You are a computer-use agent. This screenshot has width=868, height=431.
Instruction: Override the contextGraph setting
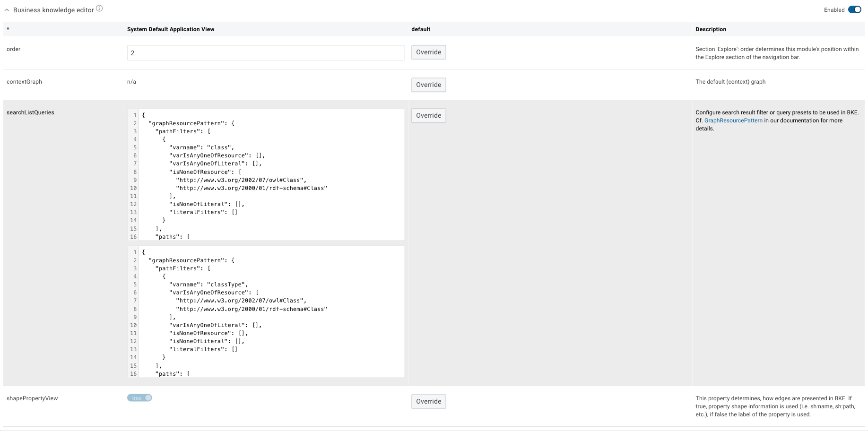pyautogui.click(x=428, y=85)
